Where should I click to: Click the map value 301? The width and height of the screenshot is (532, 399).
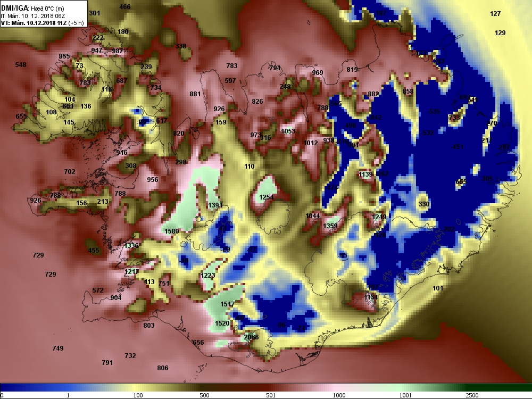click(95, 13)
